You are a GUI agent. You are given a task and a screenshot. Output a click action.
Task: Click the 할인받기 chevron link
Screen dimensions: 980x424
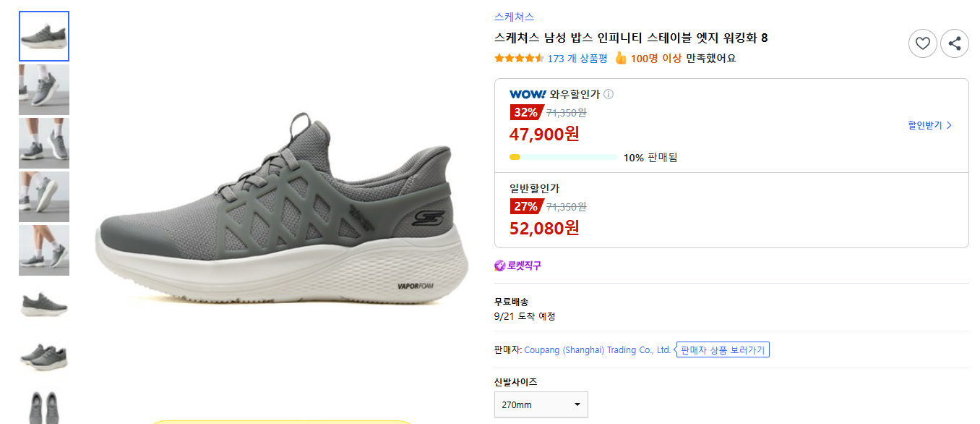[x=930, y=125]
